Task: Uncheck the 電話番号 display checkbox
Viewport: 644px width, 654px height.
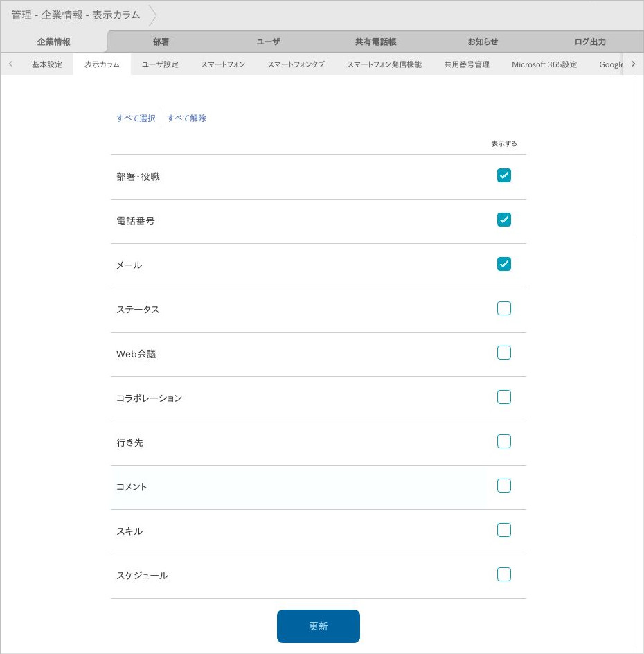Action: pyautogui.click(x=503, y=220)
